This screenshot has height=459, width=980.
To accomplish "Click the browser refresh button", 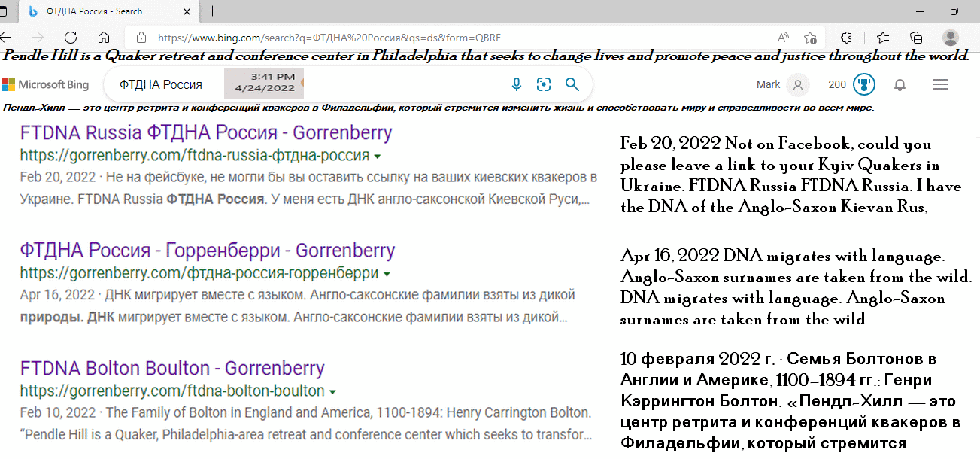I will click(71, 38).
